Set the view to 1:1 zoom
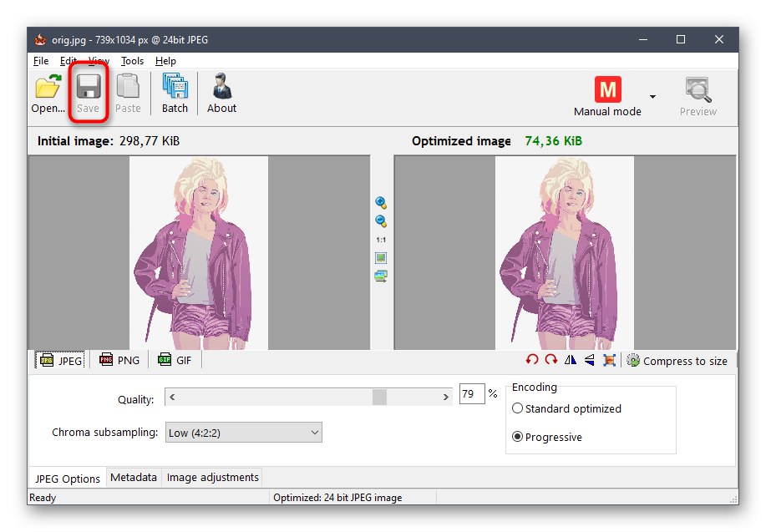The width and height of the screenshot is (766, 532). pyautogui.click(x=381, y=240)
